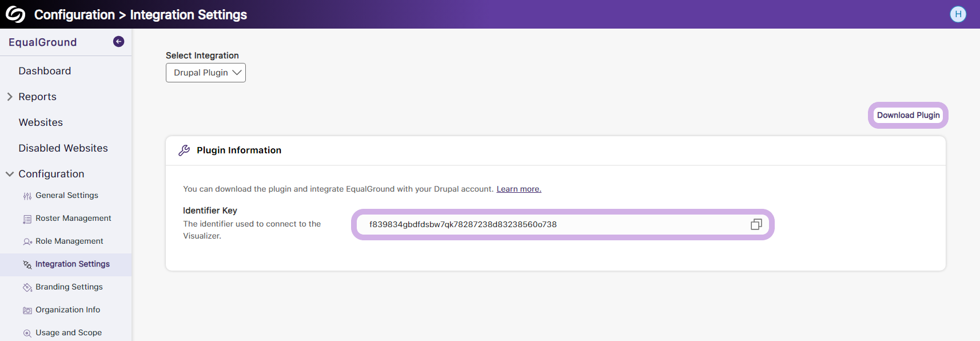Click the Branding Settings icon
The image size is (980, 341).
tap(27, 288)
